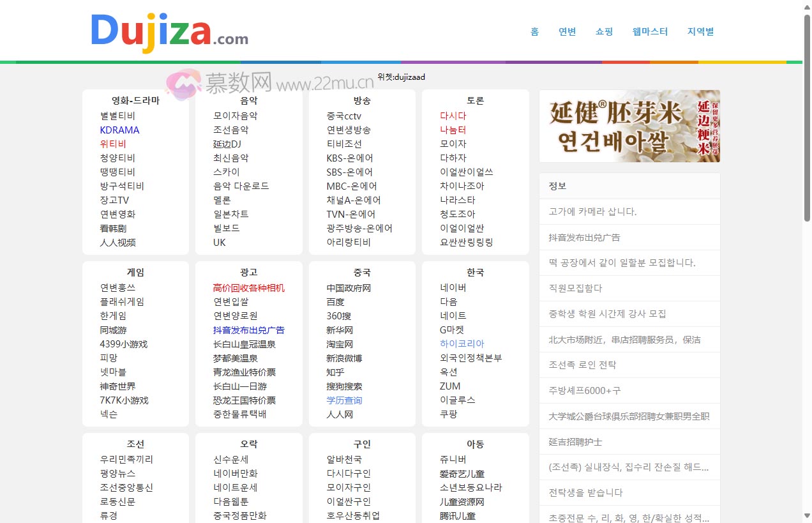This screenshot has width=812, height=523.
Task: Go to 네이버 in the 한국 section
Action: [453, 288]
